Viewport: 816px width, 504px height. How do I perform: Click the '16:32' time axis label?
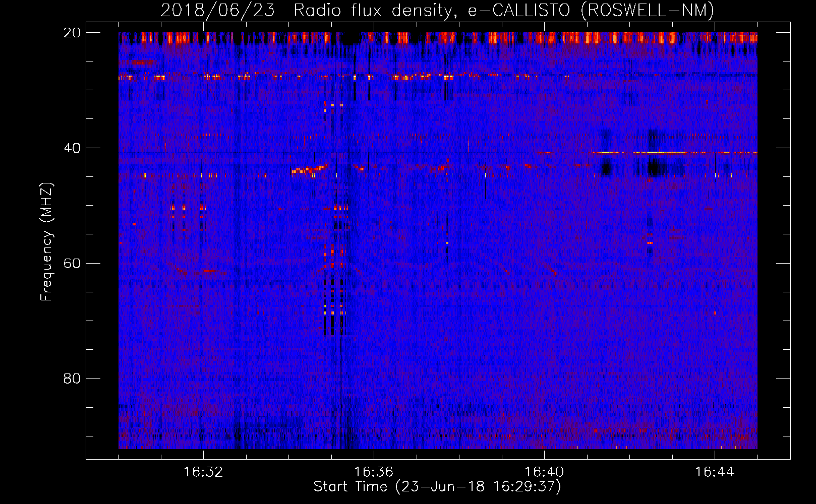tap(203, 472)
